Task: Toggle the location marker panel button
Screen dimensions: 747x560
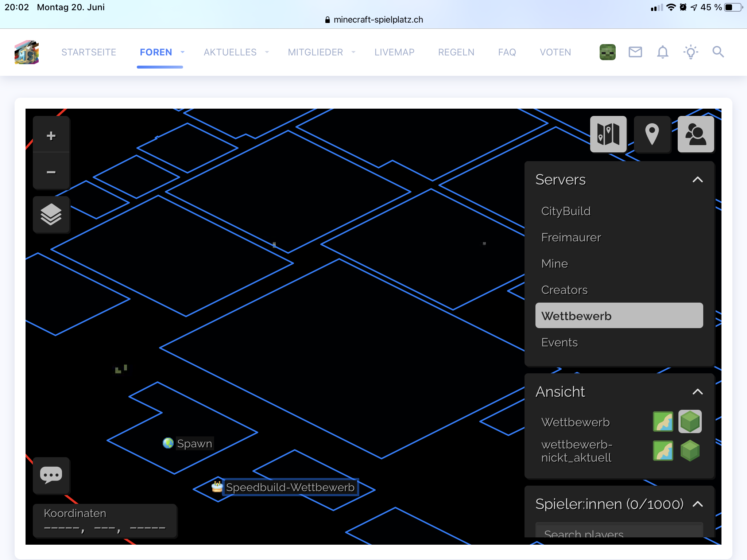Action: tap(652, 134)
